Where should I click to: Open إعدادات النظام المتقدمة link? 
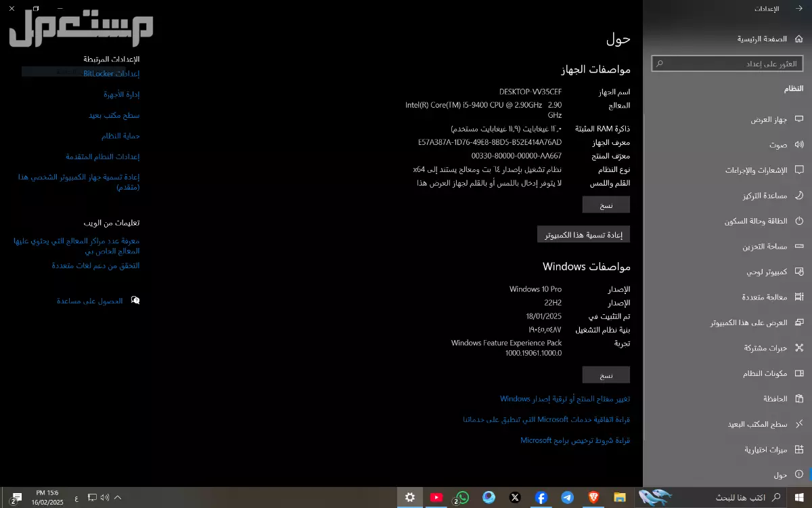pyautogui.click(x=103, y=156)
